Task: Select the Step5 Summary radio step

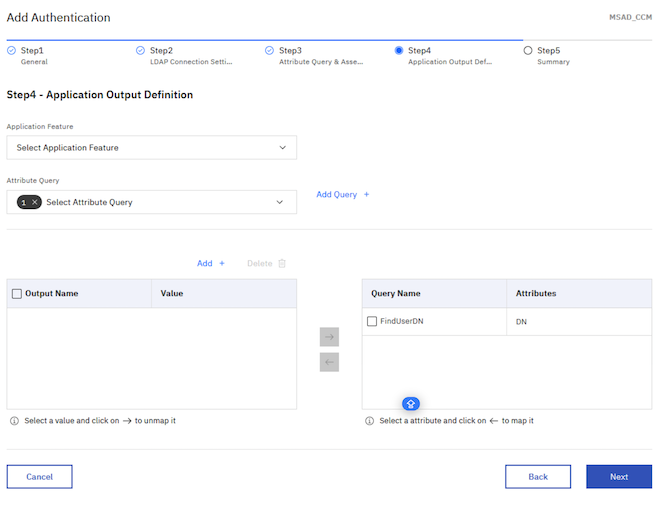Action: point(528,51)
